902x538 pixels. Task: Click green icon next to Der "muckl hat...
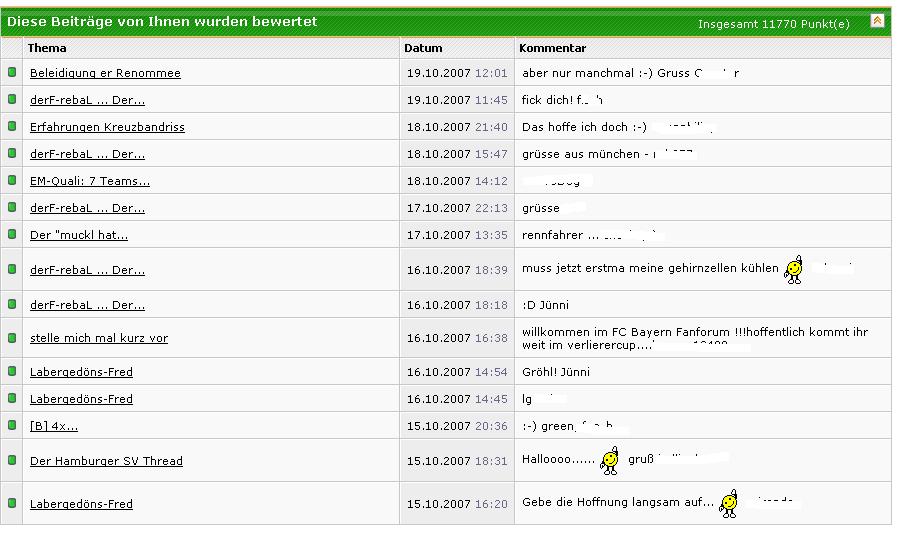tap(12, 234)
